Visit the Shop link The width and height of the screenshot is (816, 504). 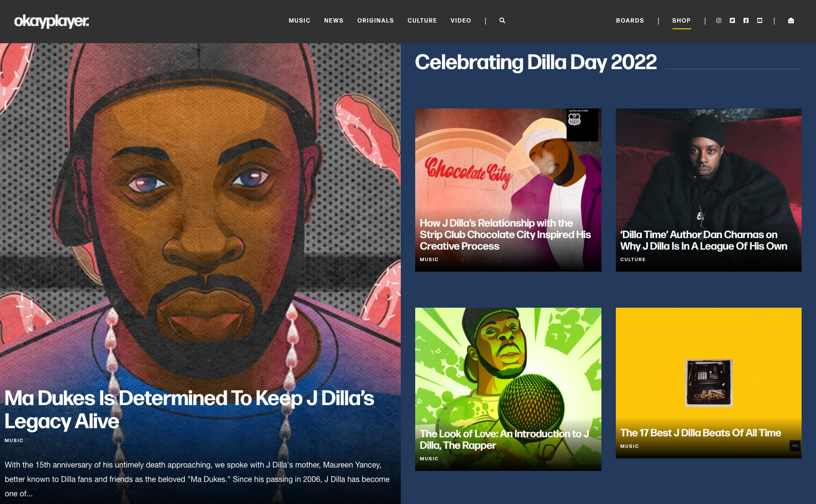pyautogui.click(x=681, y=21)
